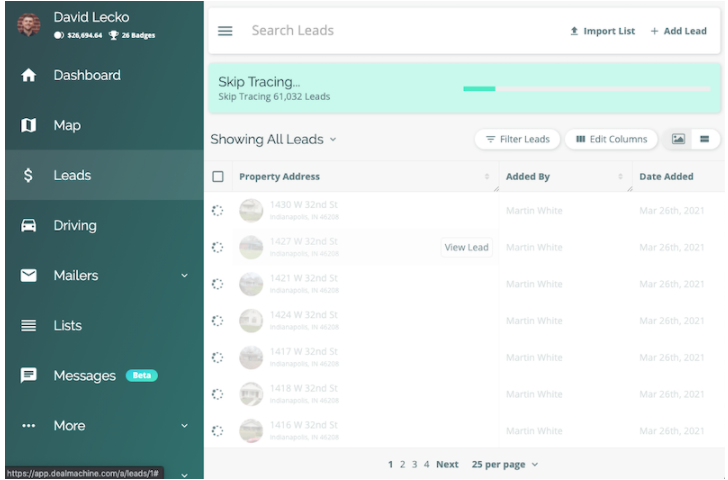Sort by Property Address column arrows

[487, 176]
